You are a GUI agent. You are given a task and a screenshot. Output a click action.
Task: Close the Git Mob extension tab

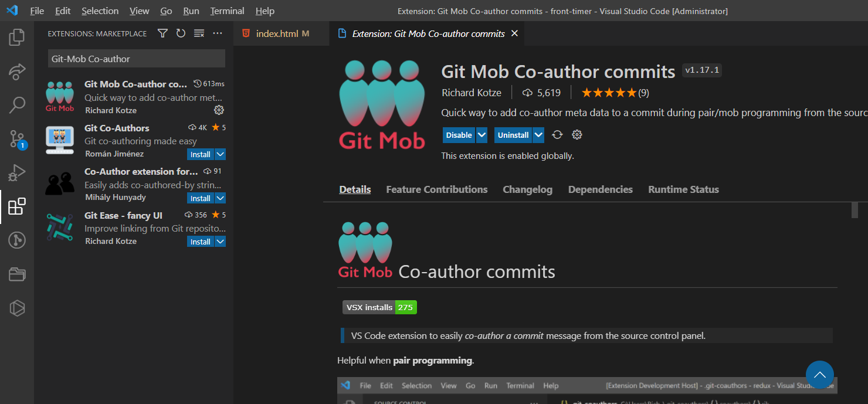pyautogui.click(x=514, y=33)
